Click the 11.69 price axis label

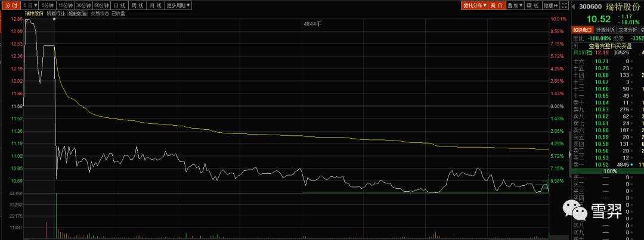click(17, 106)
